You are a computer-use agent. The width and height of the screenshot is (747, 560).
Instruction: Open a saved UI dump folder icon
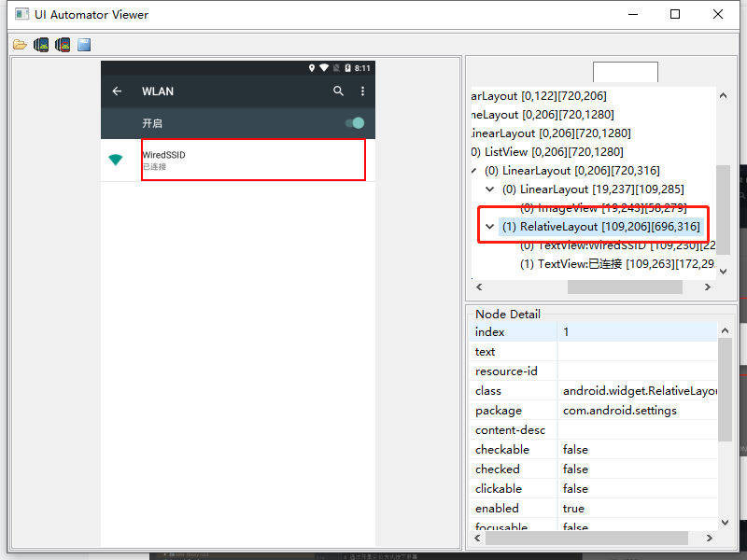point(20,45)
